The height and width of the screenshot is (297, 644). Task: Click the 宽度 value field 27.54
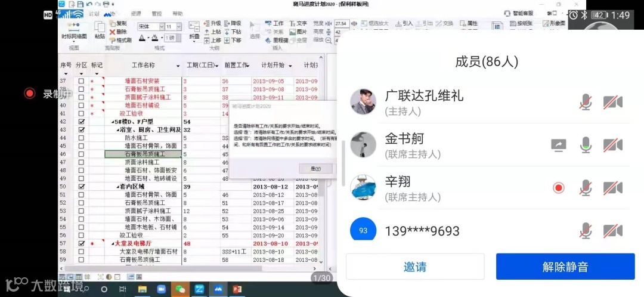[x=342, y=23]
